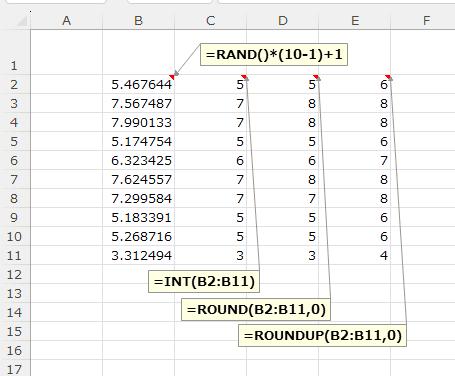Select row 15 header
Screen dimensions: 455x376
(15, 331)
